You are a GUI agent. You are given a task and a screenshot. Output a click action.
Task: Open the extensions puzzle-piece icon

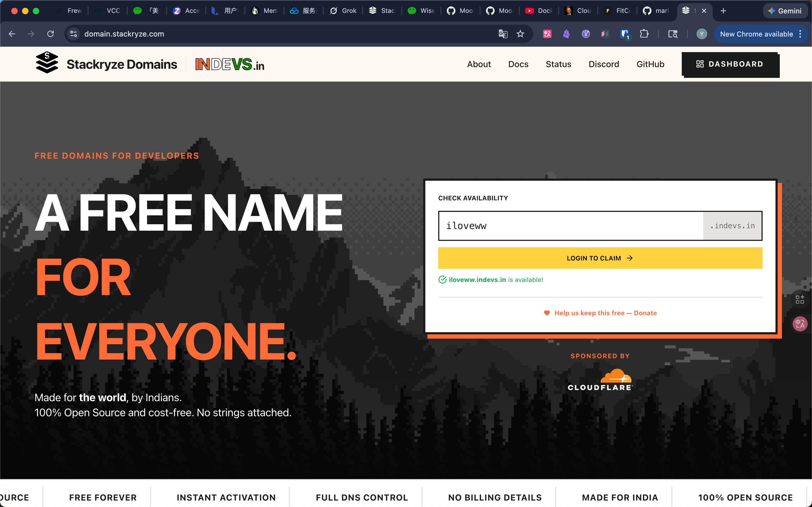(644, 34)
